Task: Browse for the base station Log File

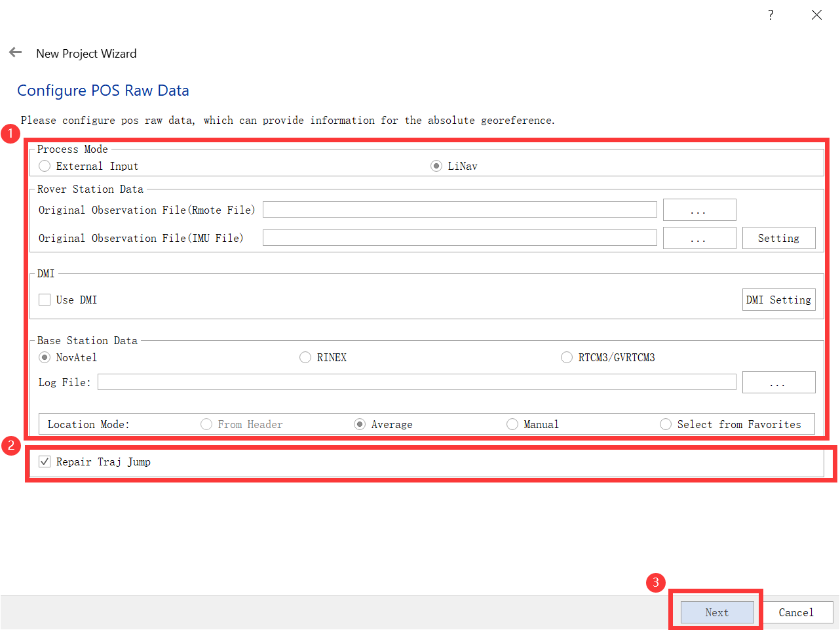Action: click(x=779, y=382)
